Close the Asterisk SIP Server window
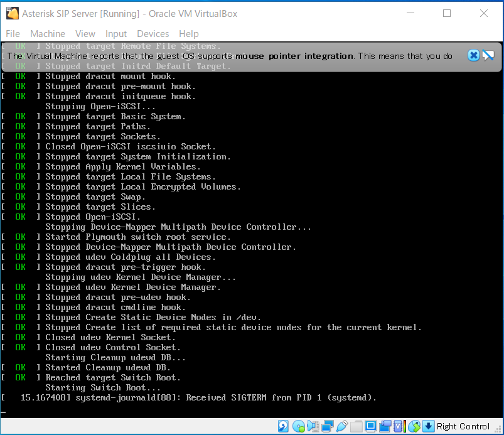The height and width of the screenshot is (435, 504). [484, 13]
